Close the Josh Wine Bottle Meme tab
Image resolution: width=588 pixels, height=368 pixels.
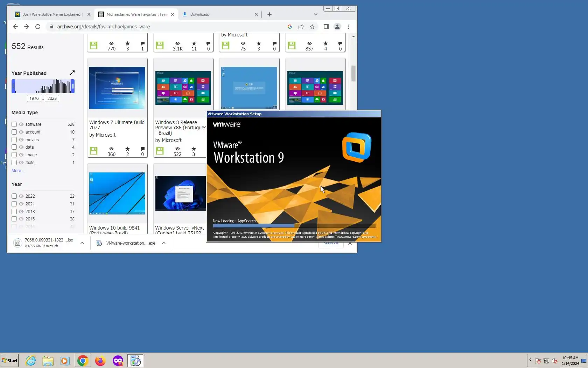[89, 14]
